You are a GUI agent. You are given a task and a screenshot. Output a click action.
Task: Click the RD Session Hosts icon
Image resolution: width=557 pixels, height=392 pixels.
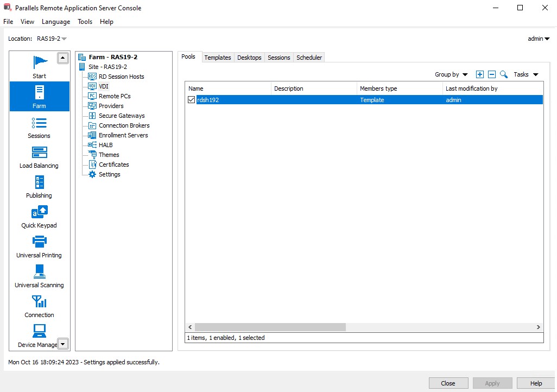tap(92, 77)
